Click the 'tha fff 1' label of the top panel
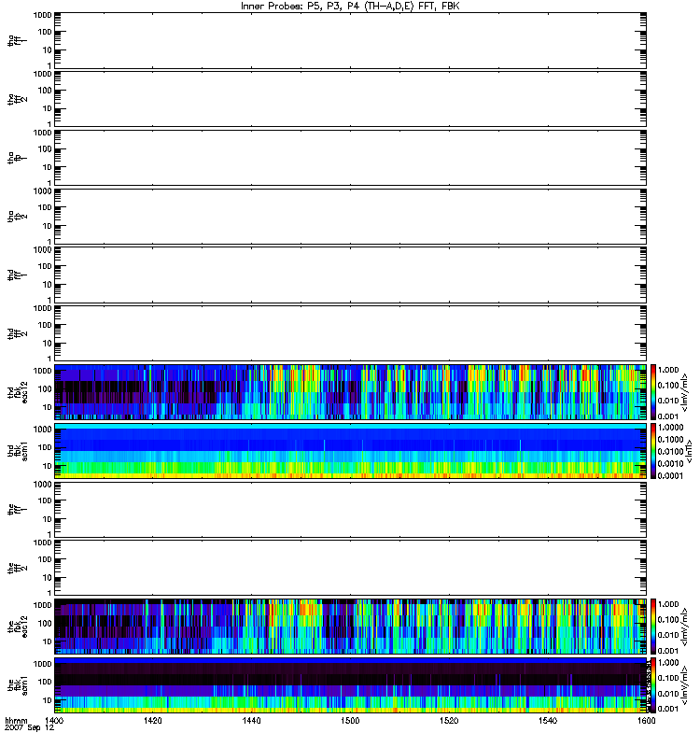Viewport: 700px width, 747px height. (18, 40)
